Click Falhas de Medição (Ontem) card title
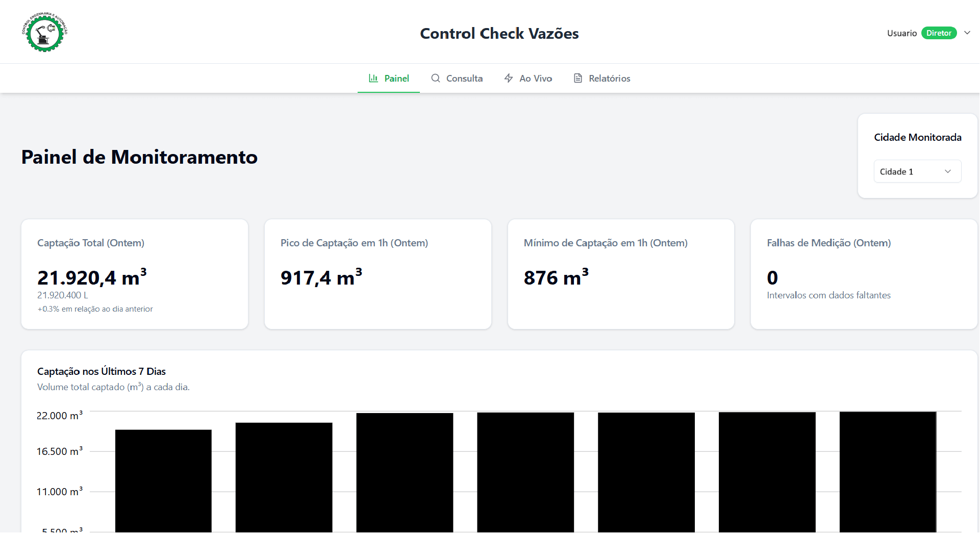The image size is (980, 536). point(829,243)
